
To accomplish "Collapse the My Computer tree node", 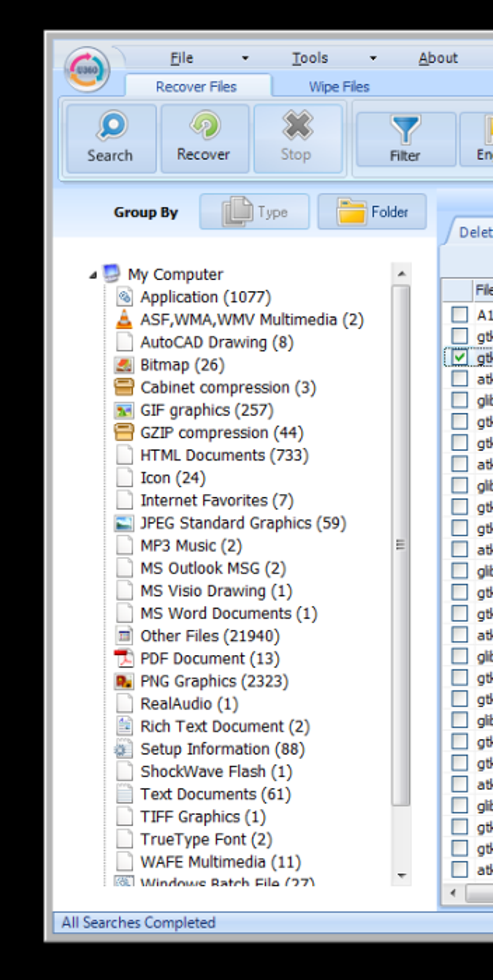I will 93,275.
